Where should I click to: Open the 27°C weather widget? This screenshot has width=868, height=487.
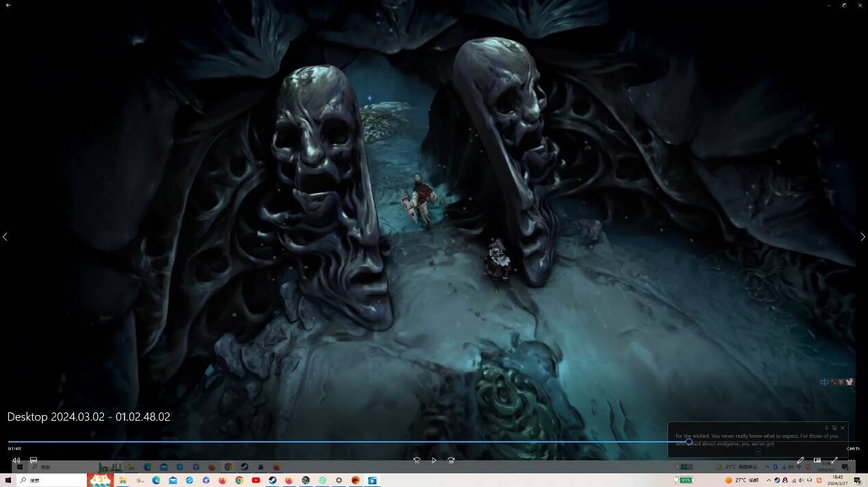(x=742, y=480)
